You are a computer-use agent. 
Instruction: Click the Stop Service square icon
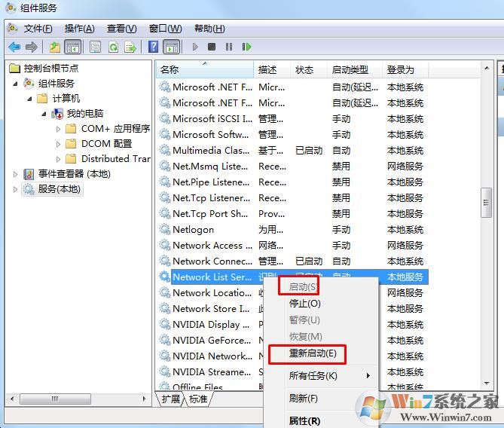tap(212, 47)
